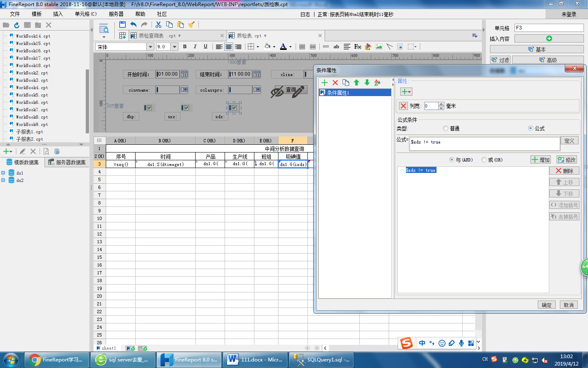Image resolution: width=588 pixels, height=368 pixels.
Task: Insert rich text using the ab icon
Action: coord(336,47)
